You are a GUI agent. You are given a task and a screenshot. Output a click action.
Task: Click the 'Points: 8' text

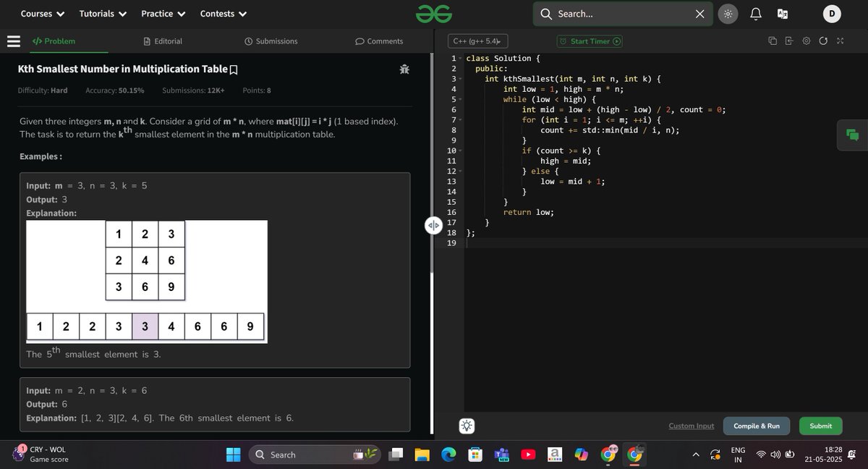(257, 90)
